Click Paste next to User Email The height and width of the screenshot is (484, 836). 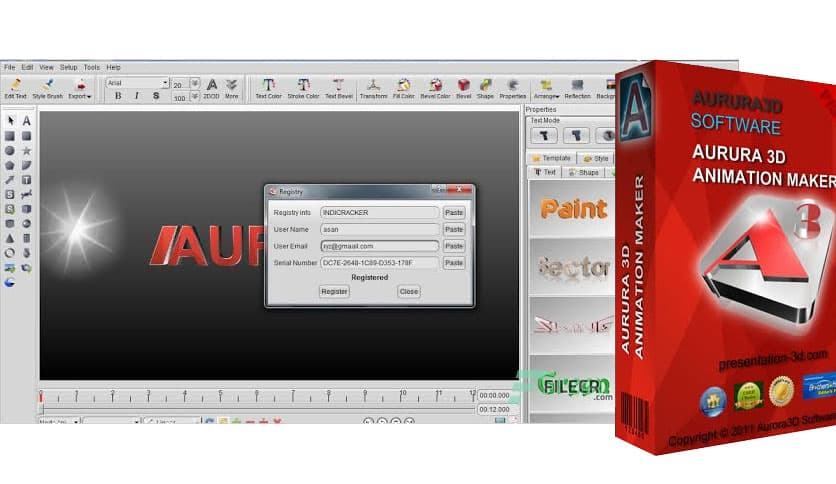[x=454, y=246]
